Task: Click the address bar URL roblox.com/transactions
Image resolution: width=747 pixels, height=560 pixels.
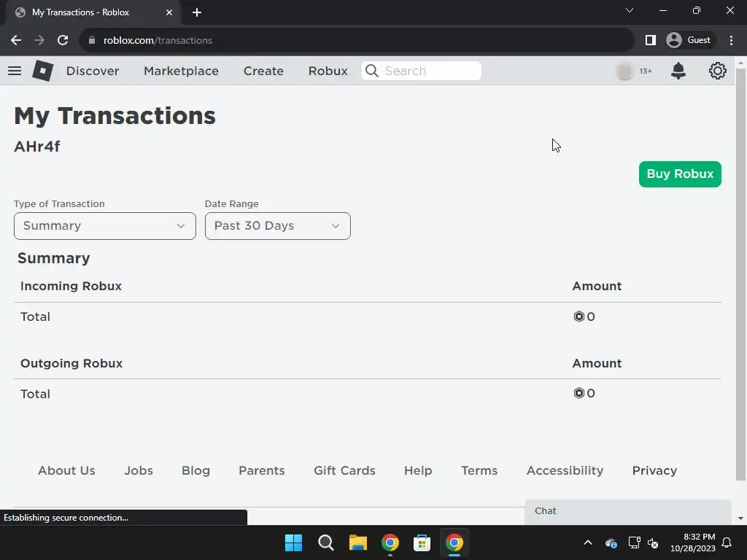Action: tap(158, 41)
